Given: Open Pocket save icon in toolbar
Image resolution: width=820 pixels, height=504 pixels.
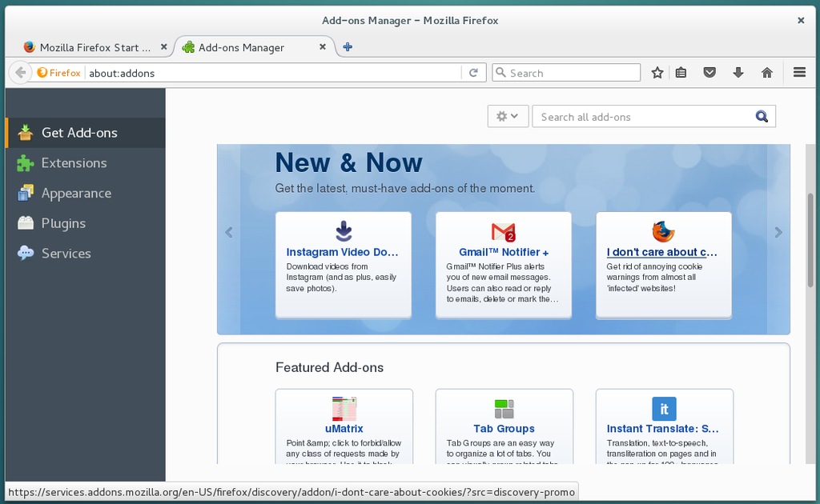Looking at the screenshot, I should point(709,73).
